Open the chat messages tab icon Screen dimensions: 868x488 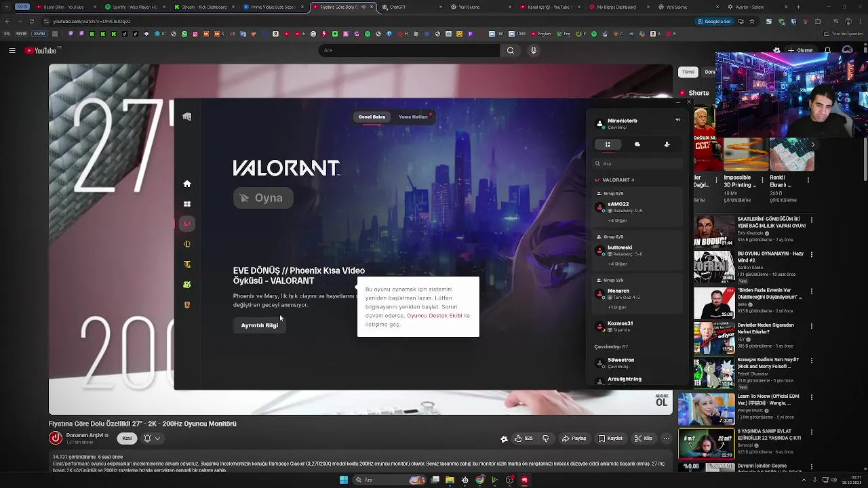pos(637,144)
